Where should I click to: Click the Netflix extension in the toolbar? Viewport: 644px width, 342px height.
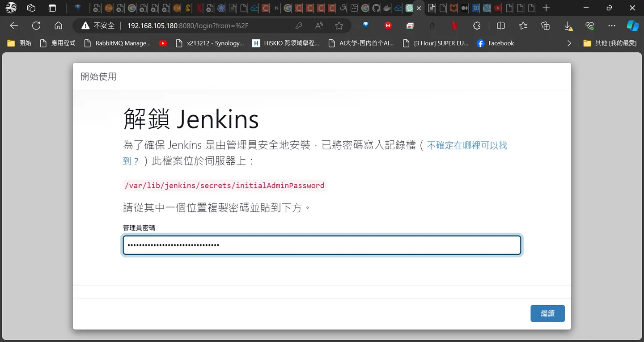pyautogui.click(x=454, y=25)
